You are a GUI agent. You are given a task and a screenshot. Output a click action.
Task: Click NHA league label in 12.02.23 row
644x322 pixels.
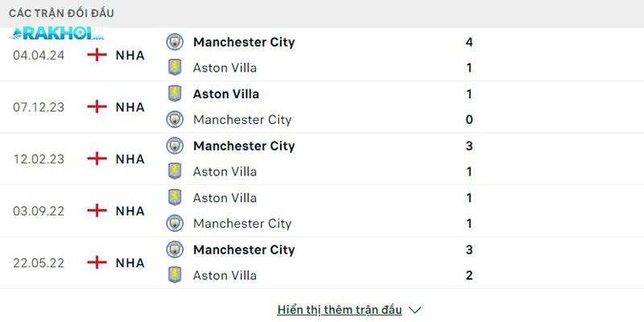130,159
